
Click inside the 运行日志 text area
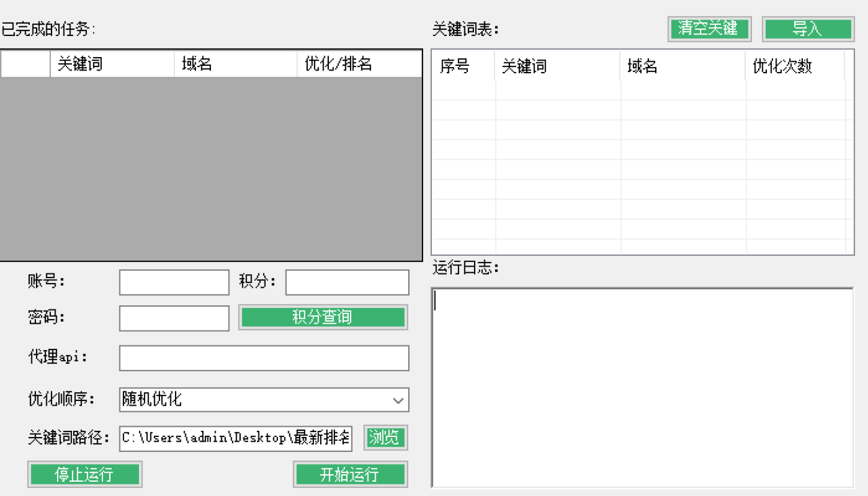pos(642,387)
